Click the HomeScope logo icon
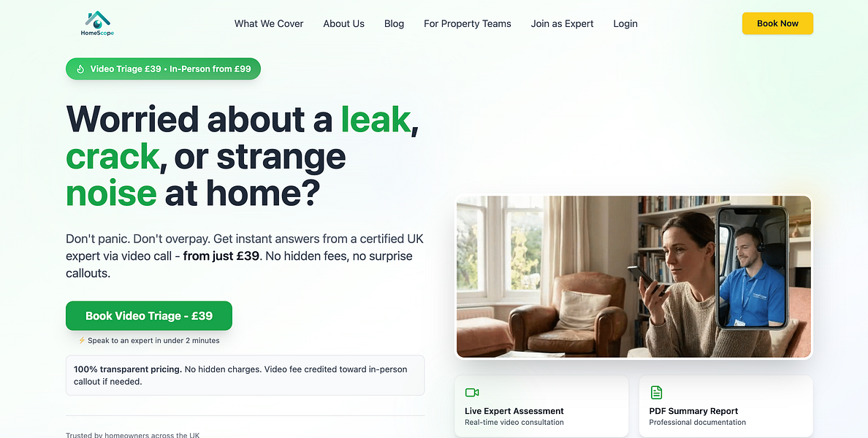868x438 pixels. [97, 24]
